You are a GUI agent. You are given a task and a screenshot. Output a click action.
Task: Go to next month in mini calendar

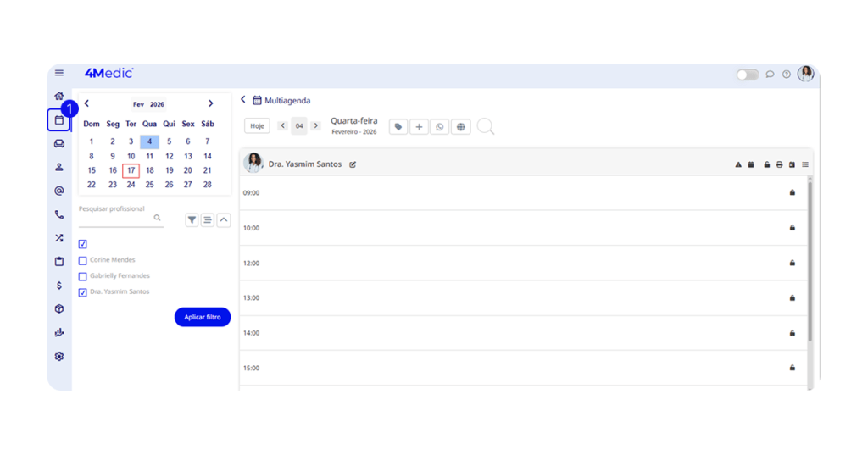[211, 103]
